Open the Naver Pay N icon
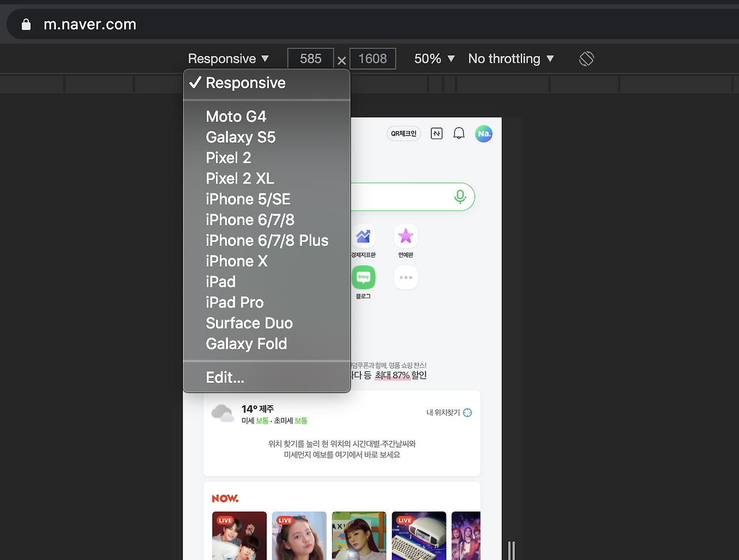 click(x=436, y=134)
